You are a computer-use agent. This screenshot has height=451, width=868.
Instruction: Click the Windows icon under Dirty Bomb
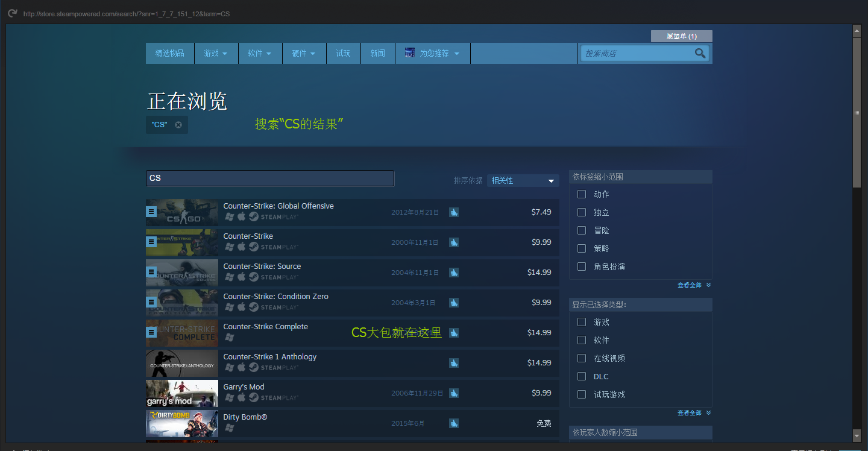[x=229, y=427]
